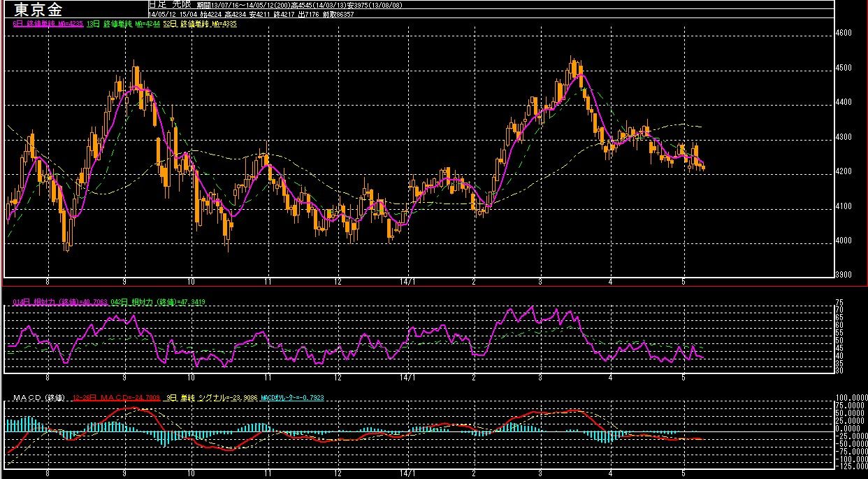Click the 東京金 chart title
868x479 pixels.
38,10
